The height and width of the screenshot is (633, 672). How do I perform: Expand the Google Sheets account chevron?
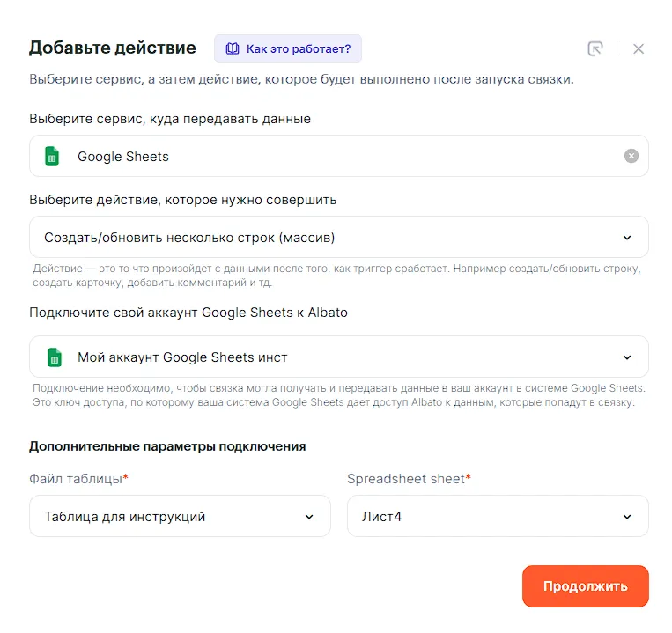(627, 357)
